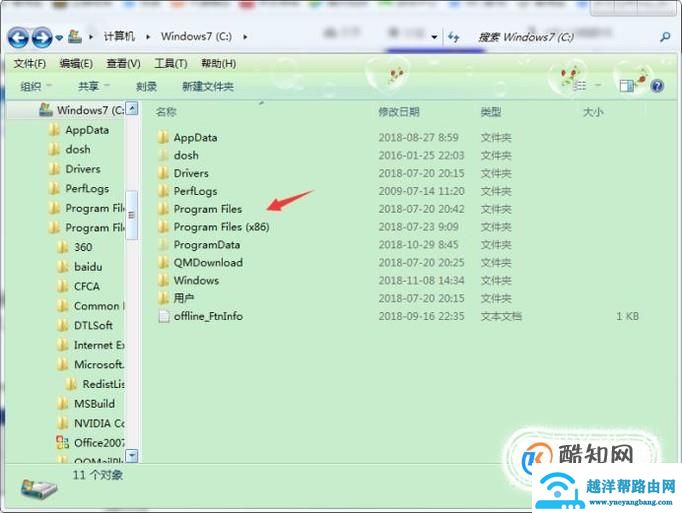Click 1 KB size of offline_FtnInfo

point(627,316)
